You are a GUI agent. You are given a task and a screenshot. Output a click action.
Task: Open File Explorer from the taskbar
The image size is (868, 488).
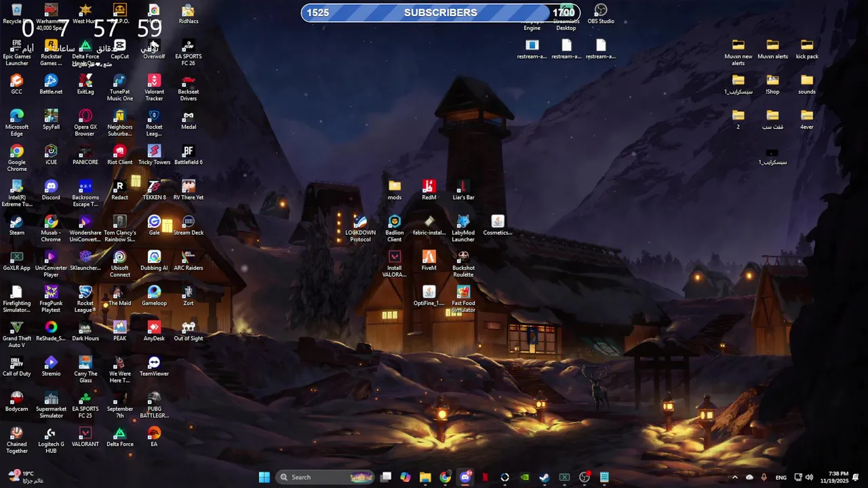(425, 477)
